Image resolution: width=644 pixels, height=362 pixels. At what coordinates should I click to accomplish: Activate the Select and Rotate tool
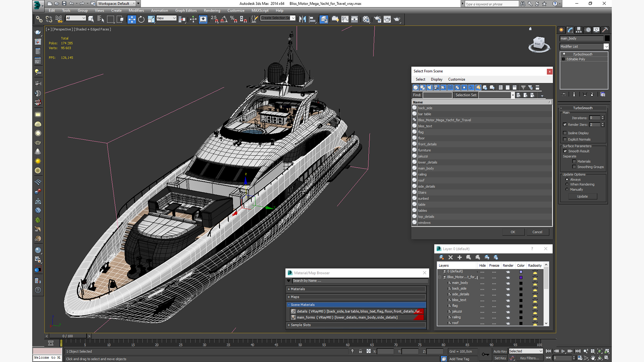tap(141, 19)
